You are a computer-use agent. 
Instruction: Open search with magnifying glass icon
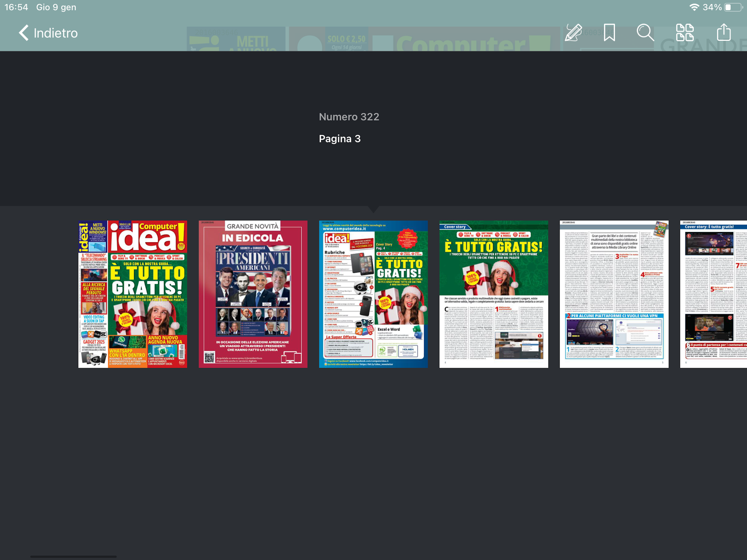coord(645,33)
